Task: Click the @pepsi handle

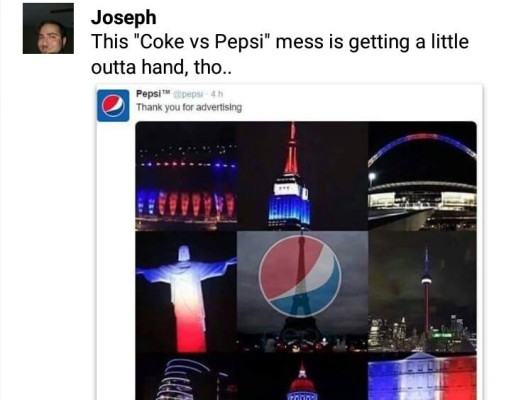Action: click(x=187, y=94)
